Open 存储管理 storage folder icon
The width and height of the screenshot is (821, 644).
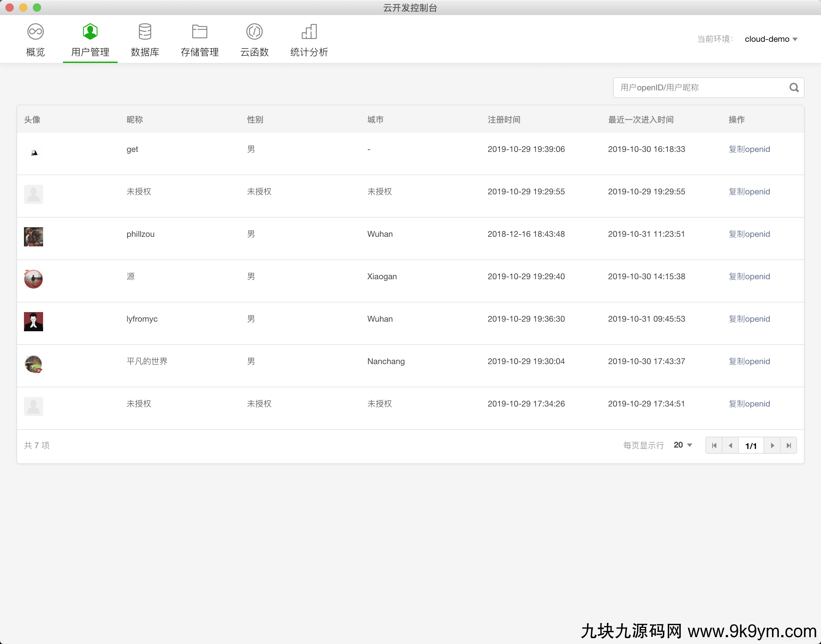[199, 32]
